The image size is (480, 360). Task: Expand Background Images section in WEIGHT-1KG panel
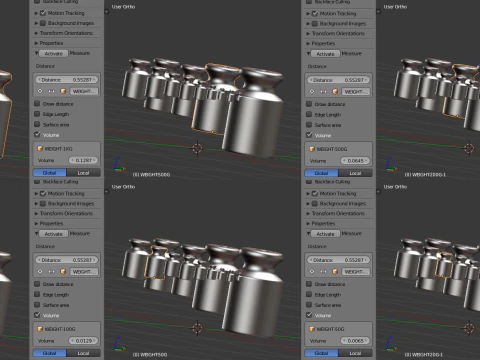pyautogui.click(x=36, y=23)
